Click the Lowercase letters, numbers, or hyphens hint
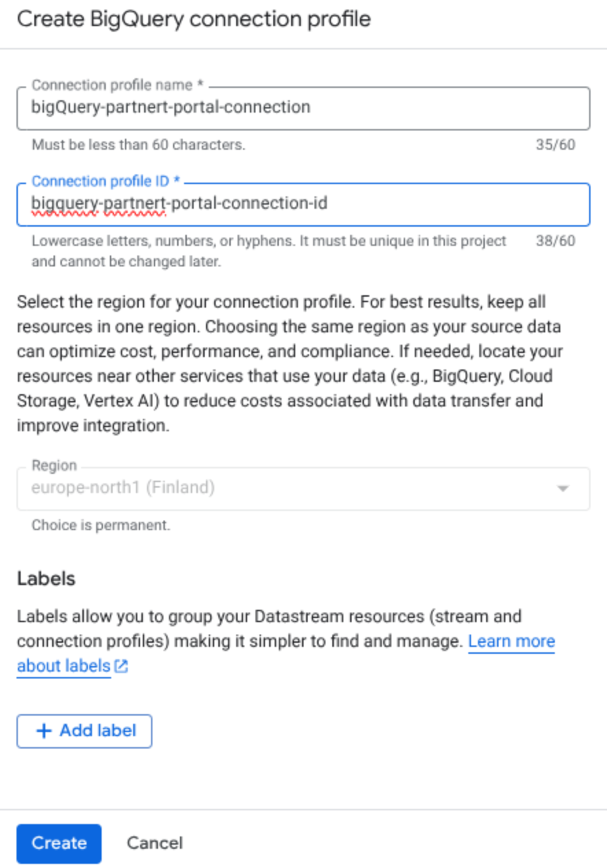 tap(269, 251)
